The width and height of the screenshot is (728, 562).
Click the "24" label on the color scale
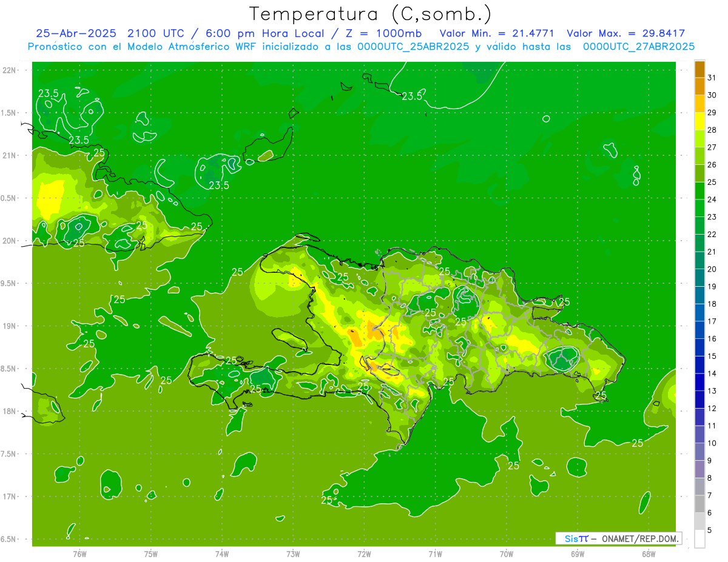(x=712, y=199)
